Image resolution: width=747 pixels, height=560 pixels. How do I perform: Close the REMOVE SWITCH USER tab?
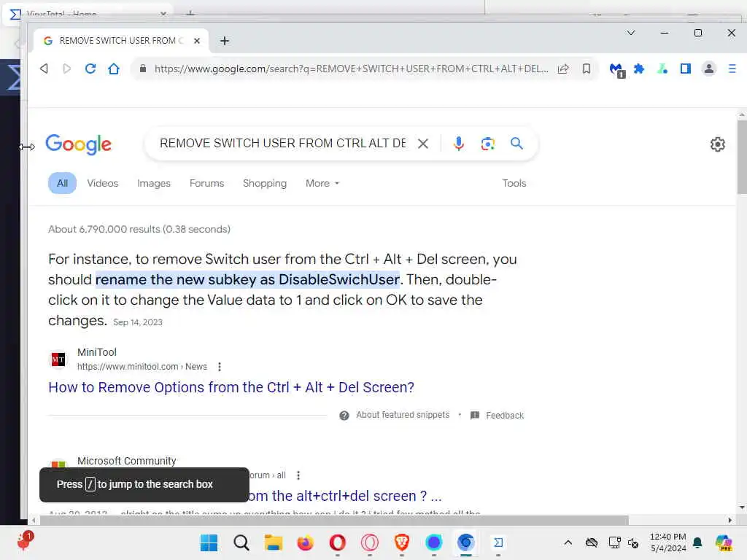(197, 41)
